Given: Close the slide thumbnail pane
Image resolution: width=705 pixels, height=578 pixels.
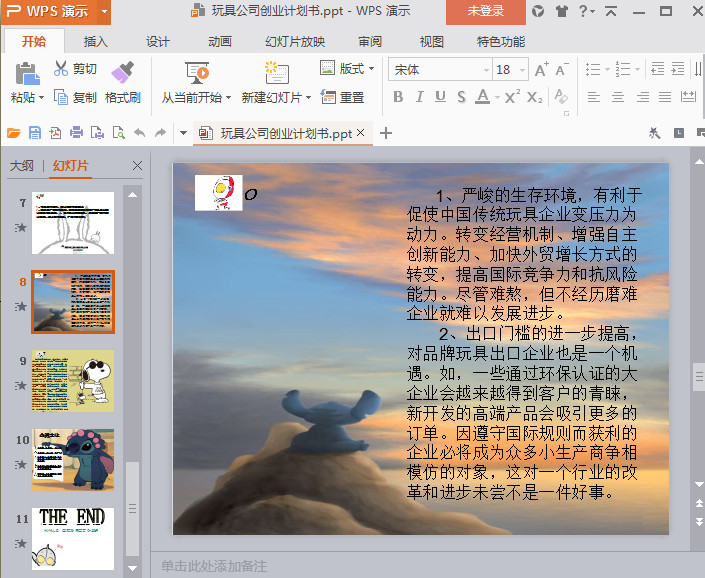Looking at the screenshot, I should 137,166.
